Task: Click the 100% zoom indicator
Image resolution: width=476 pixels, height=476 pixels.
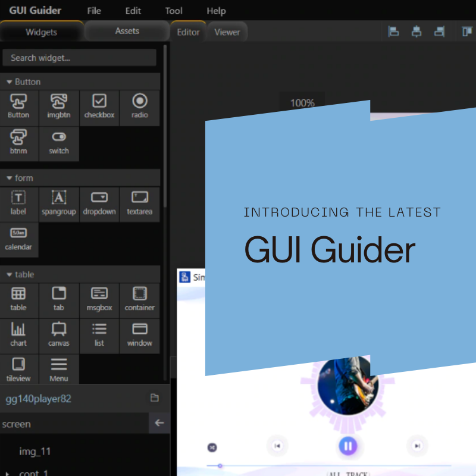Action: pyautogui.click(x=302, y=102)
